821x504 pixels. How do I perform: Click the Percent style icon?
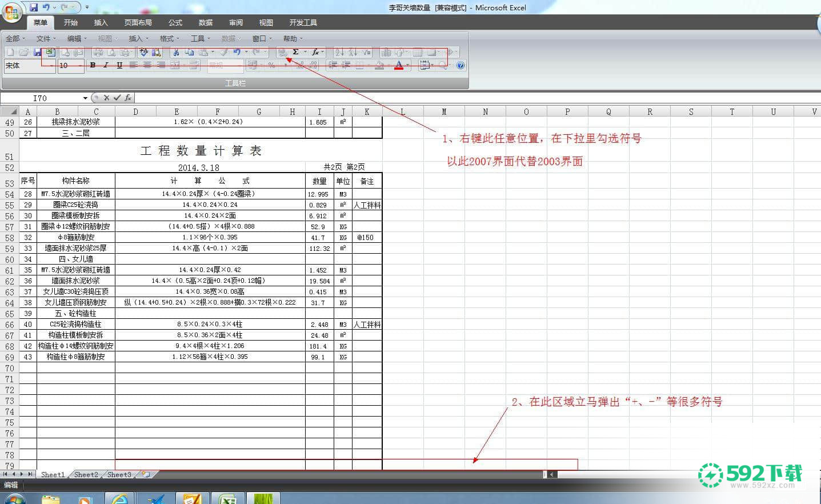tap(272, 65)
